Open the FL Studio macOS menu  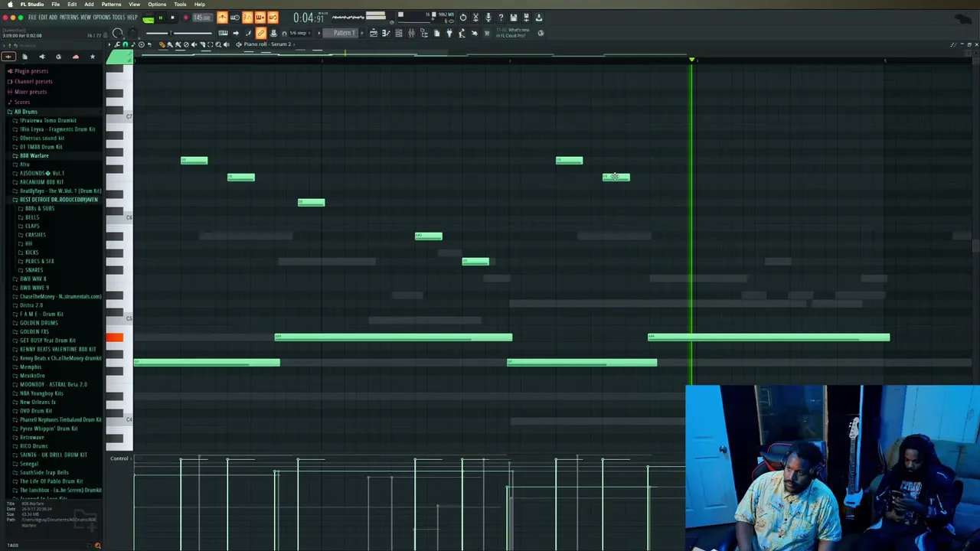point(32,4)
